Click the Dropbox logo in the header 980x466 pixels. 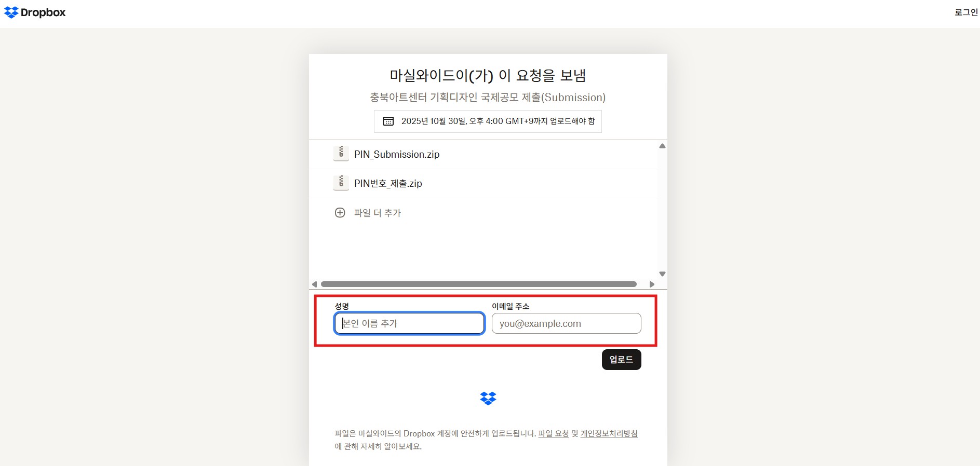click(35, 12)
